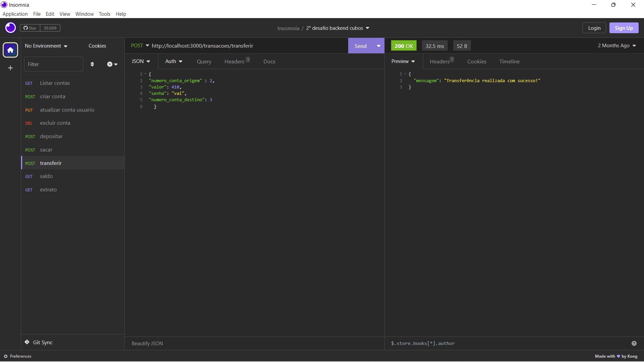Switch to the Timeline tab
The image size is (644, 362).
(x=509, y=61)
